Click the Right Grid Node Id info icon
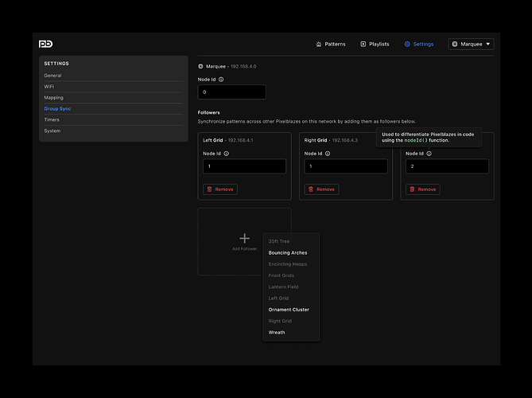The image size is (532, 398). pos(328,154)
